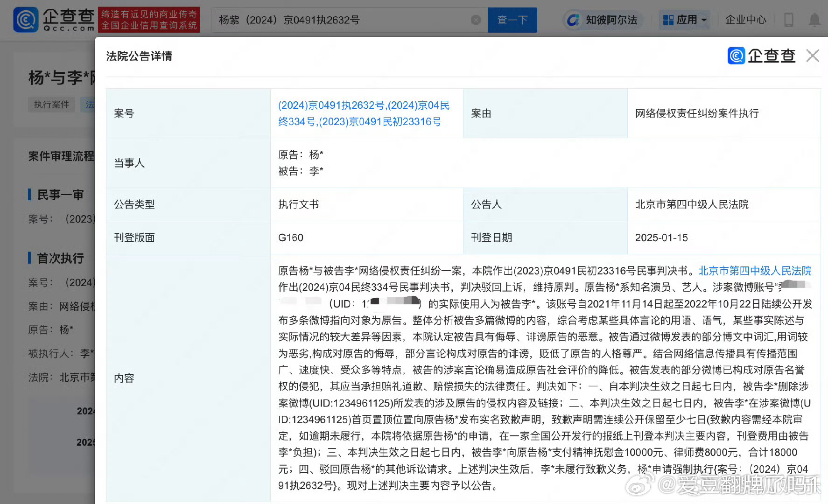This screenshot has width=828, height=504.
Task: Click the 执行文书 cell
Action: click(367, 204)
